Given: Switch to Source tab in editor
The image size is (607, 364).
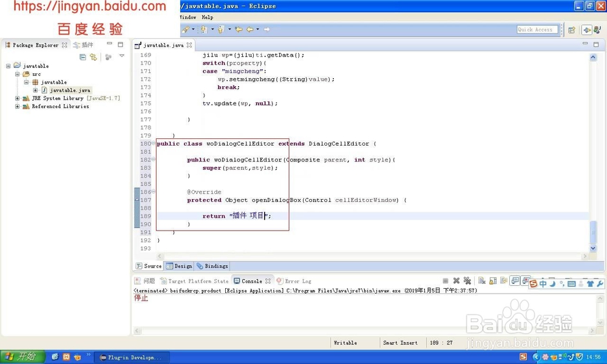Looking at the screenshot, I should pos(149,266).
